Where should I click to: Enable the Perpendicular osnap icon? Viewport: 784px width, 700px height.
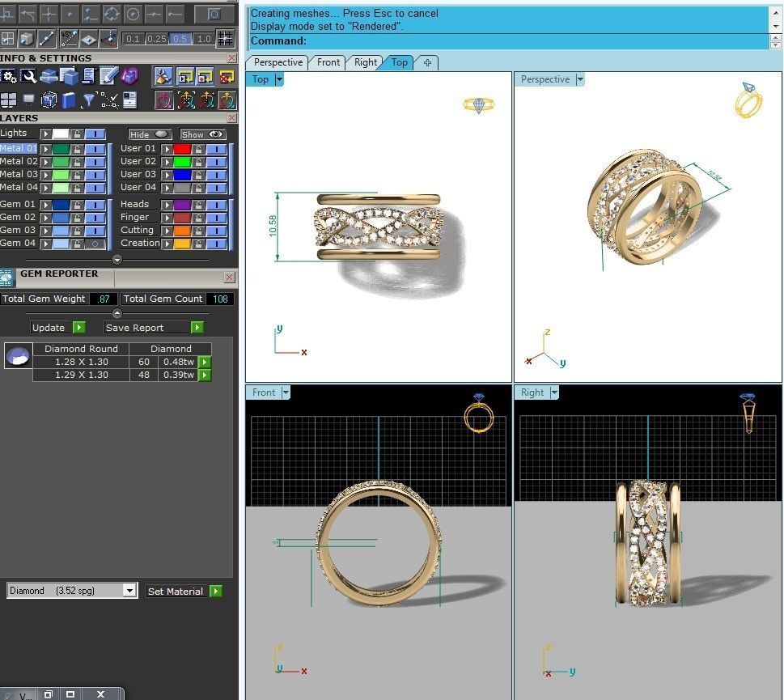tap(7, 14)
